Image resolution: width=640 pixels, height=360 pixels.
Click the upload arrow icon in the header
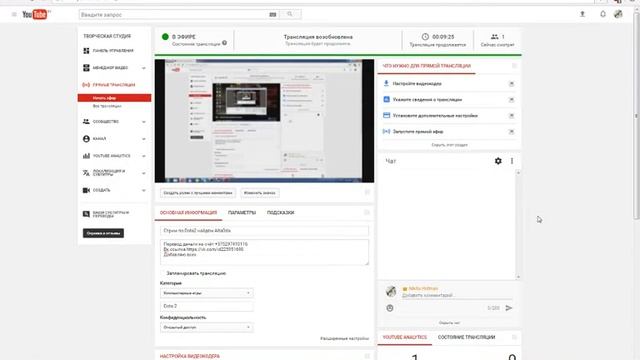point(582,14)
